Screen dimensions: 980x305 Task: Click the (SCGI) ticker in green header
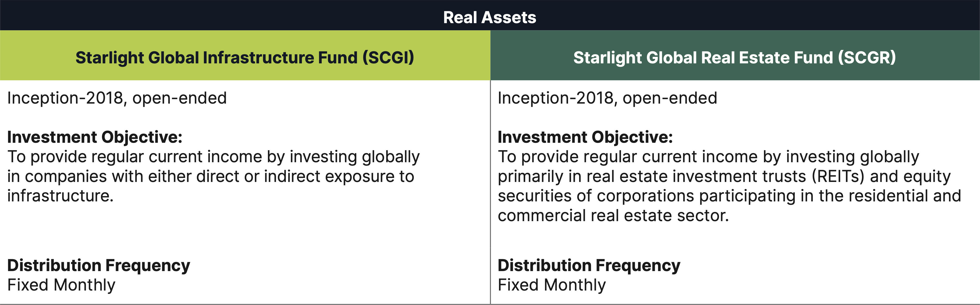click(x=388, y=58)
